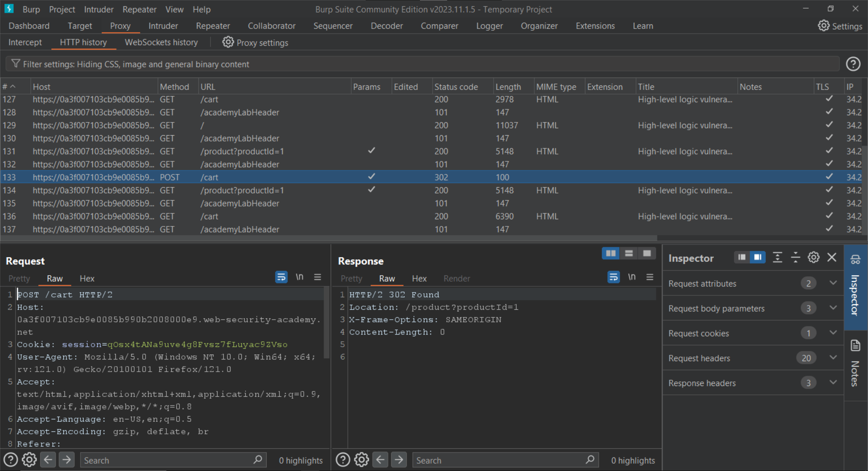Click the filter funnel icon

(16, 64)
